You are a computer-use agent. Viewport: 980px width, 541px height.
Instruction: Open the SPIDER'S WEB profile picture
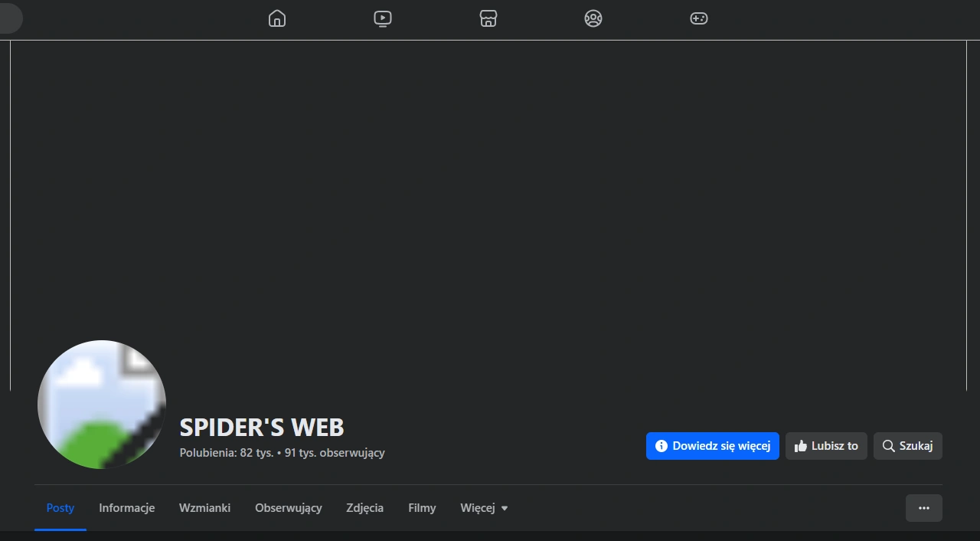coord(102,405)
